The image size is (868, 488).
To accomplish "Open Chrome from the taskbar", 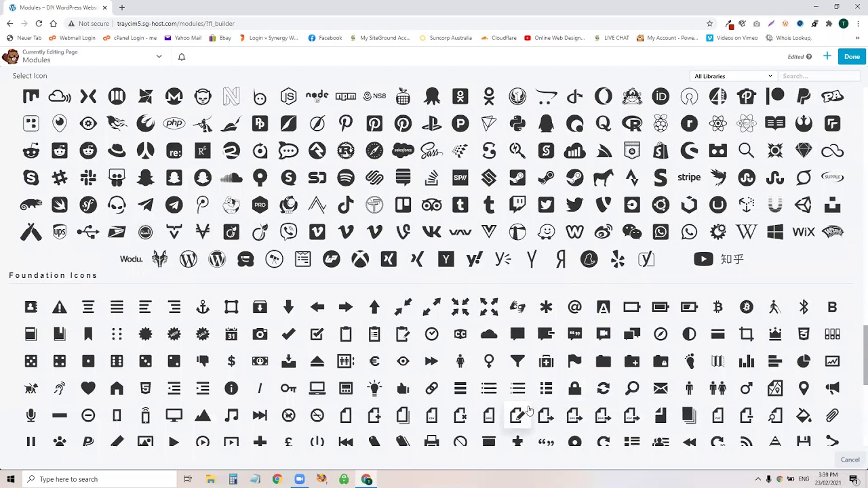I will tap(277, 479).
